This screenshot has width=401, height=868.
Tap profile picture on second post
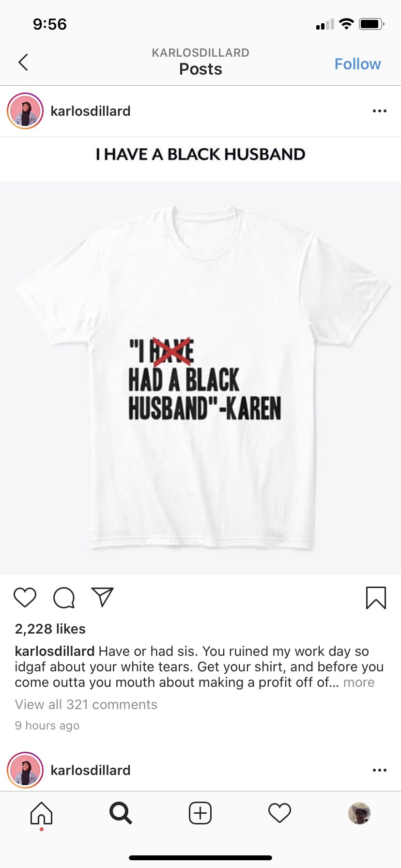point(25,770)
